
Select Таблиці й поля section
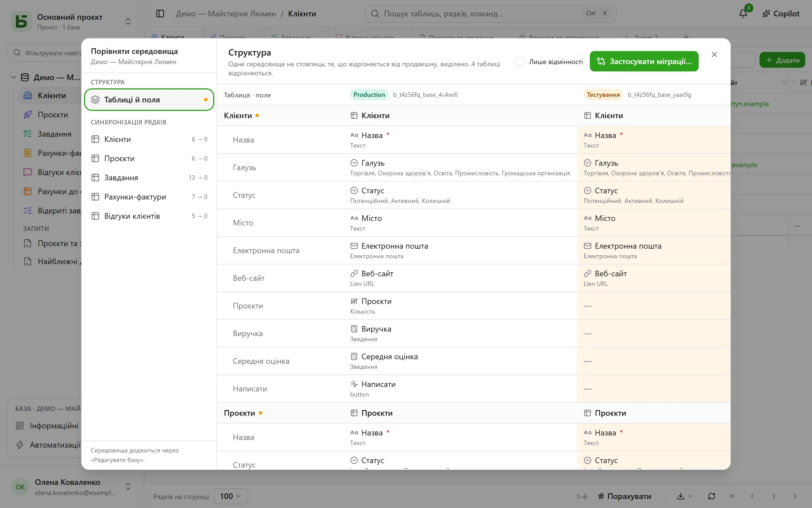click(x=149, y=100)
